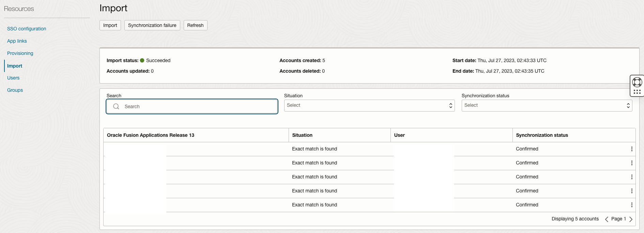The height and width of the screenshot is (233, 644).
Task: Open actions menu for first account row
Action: pos(631,149)
